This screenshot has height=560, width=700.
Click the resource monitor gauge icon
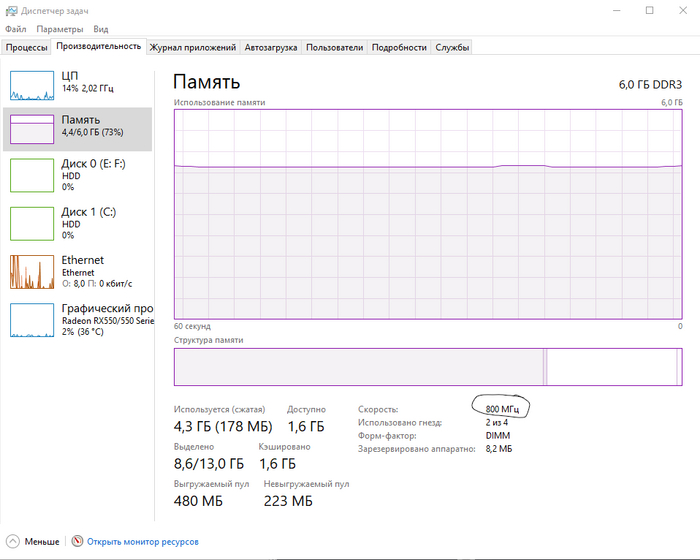pos(77,541)
